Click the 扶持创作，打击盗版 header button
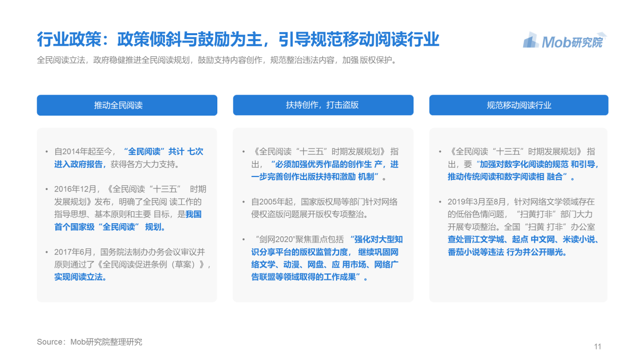 click(323, 105)
